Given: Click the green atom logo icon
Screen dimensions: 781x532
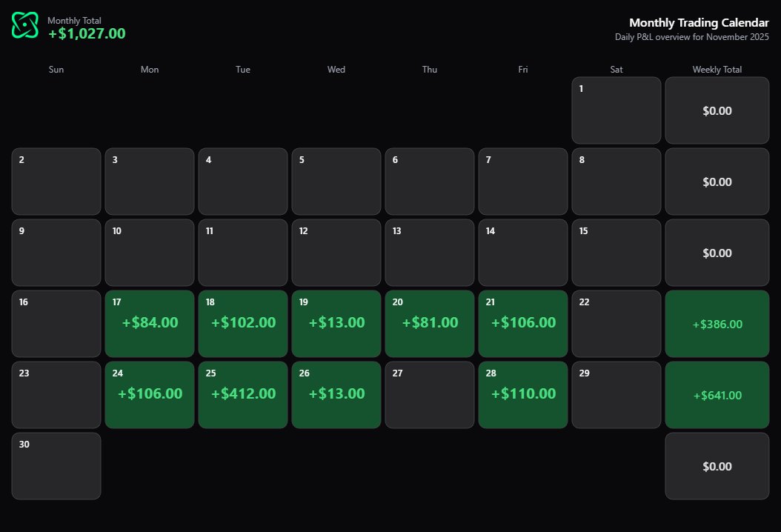Looking at the screenshot, I should tap(25, 25).
